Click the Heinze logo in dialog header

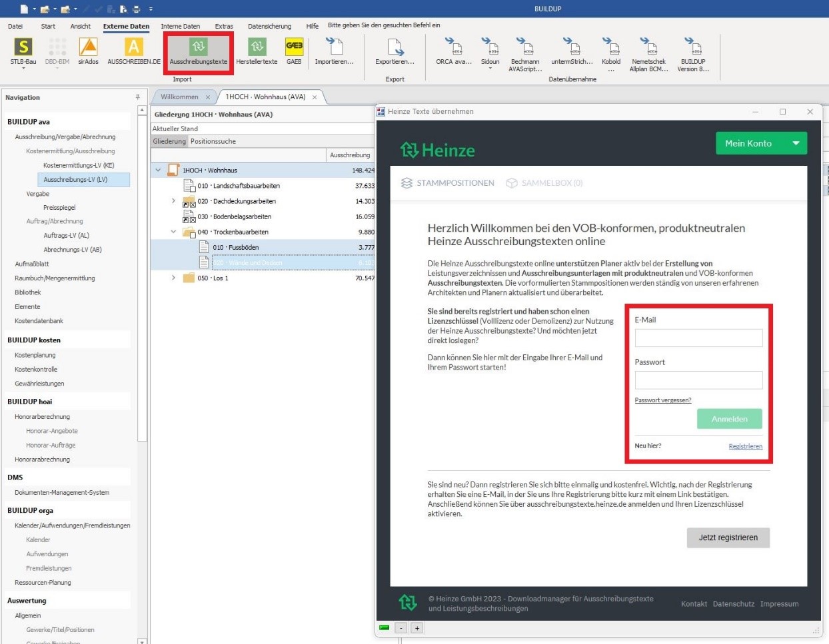pyautogui.click(x=437, y=150)
